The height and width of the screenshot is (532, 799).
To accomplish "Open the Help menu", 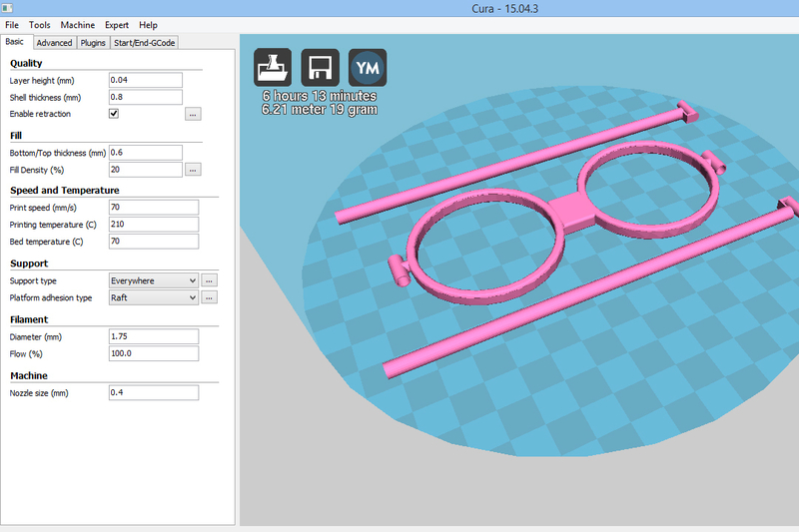I will coord(148,25).
